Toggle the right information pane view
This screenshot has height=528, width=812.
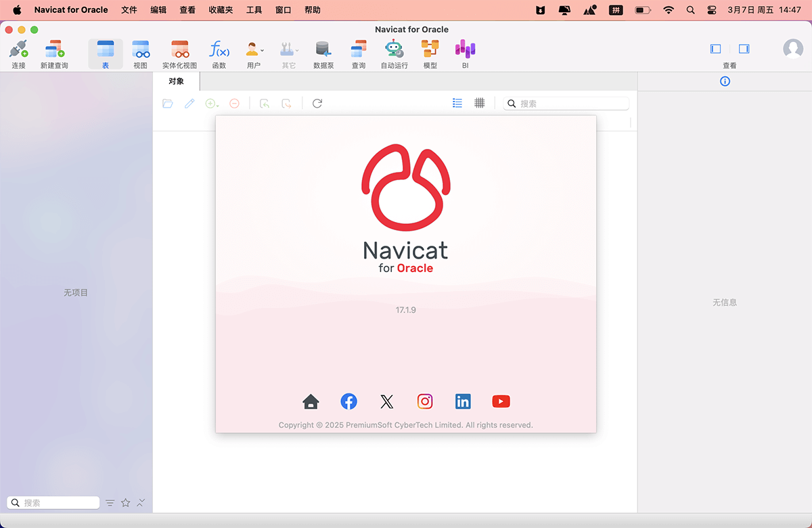click(744, 49)
